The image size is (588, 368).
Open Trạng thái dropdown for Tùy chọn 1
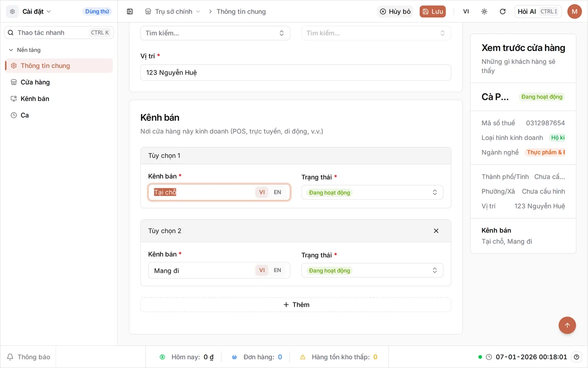[372, 192]
